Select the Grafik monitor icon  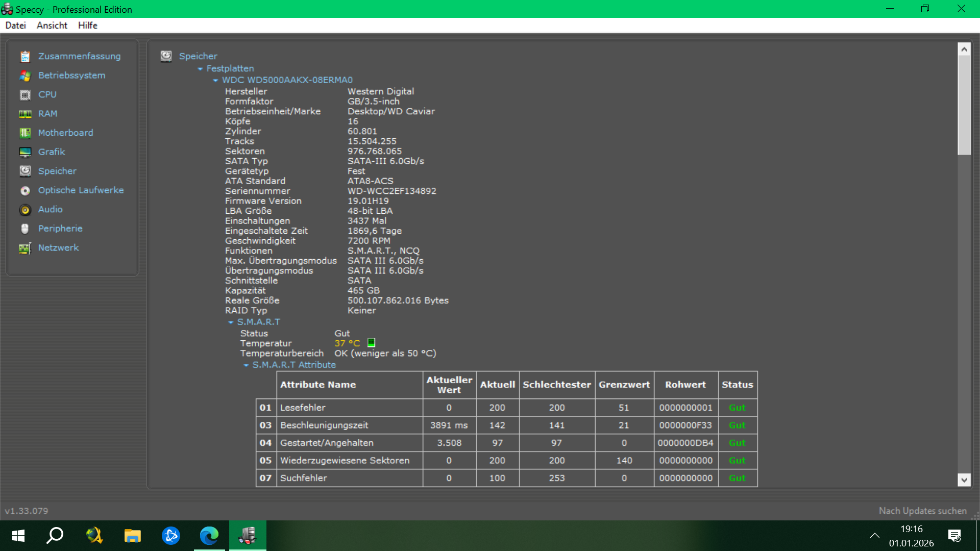click(25, 152)
